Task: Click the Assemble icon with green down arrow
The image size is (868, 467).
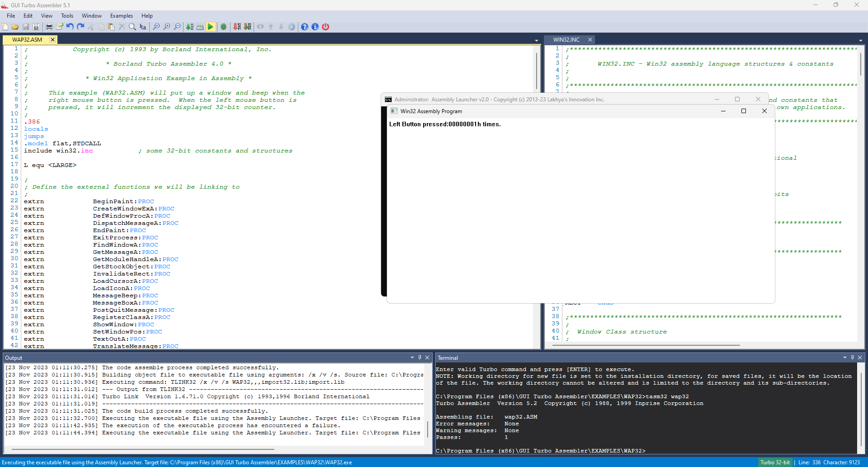Action: click(190, 27)
